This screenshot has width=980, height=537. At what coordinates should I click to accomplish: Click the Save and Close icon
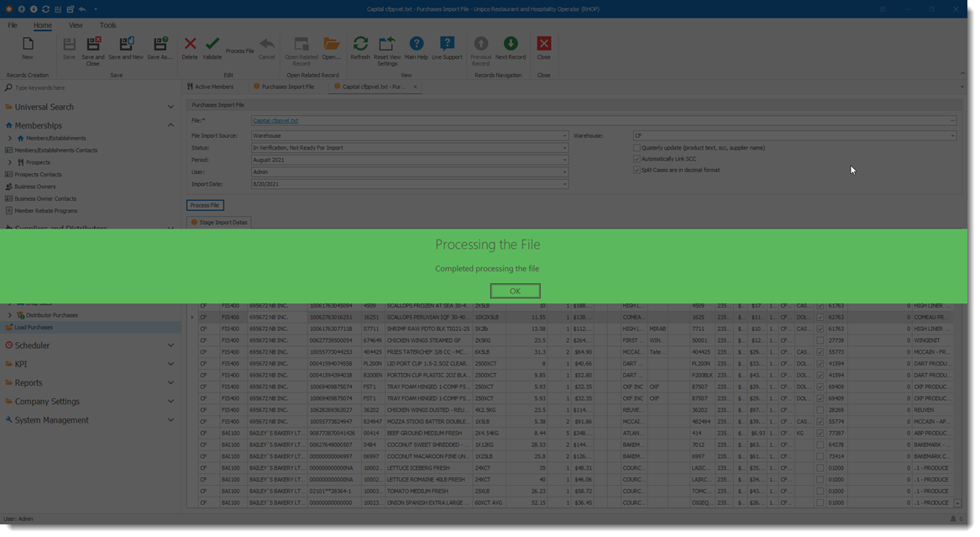point(93,45)
